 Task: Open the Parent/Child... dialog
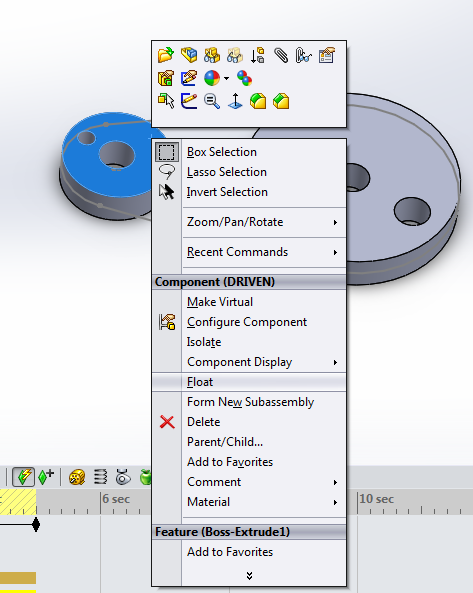point(249,442)
